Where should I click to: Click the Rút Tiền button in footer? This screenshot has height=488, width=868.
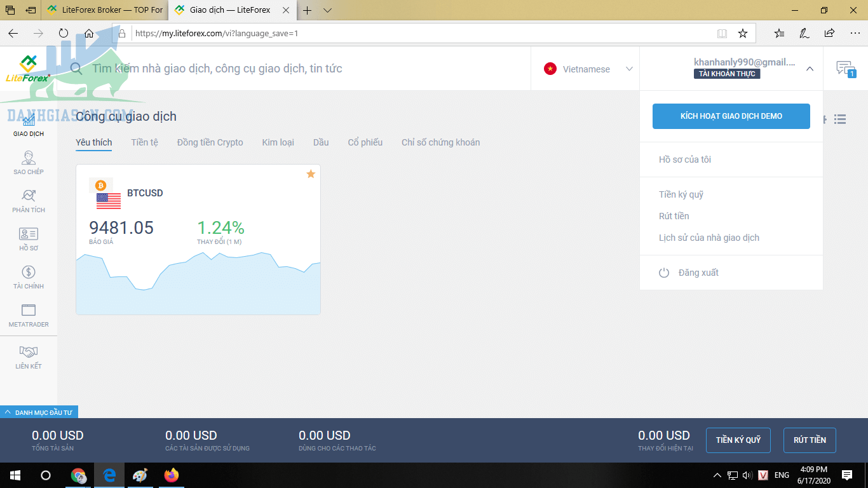(x=810, y=440)
